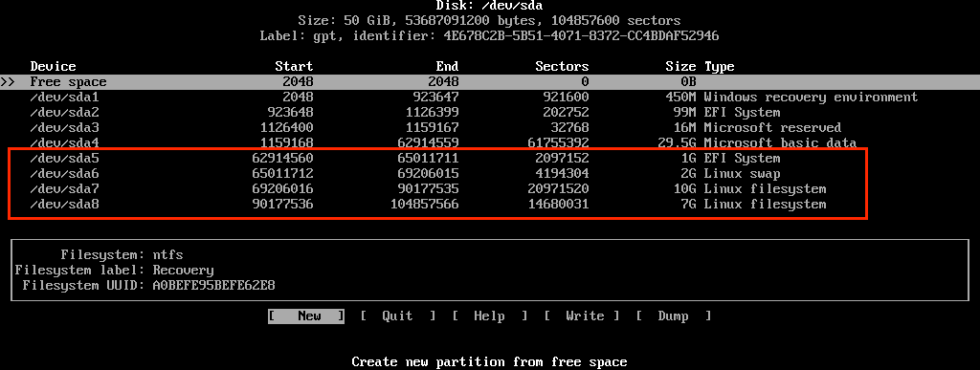Choose the Dump option

click(673, 316)
